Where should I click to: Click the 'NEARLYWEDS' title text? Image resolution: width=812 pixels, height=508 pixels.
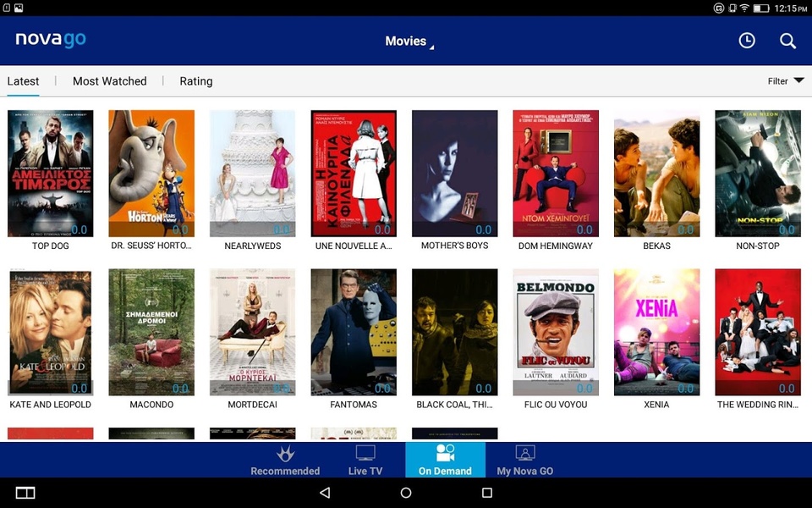click(x=253, y=246)
